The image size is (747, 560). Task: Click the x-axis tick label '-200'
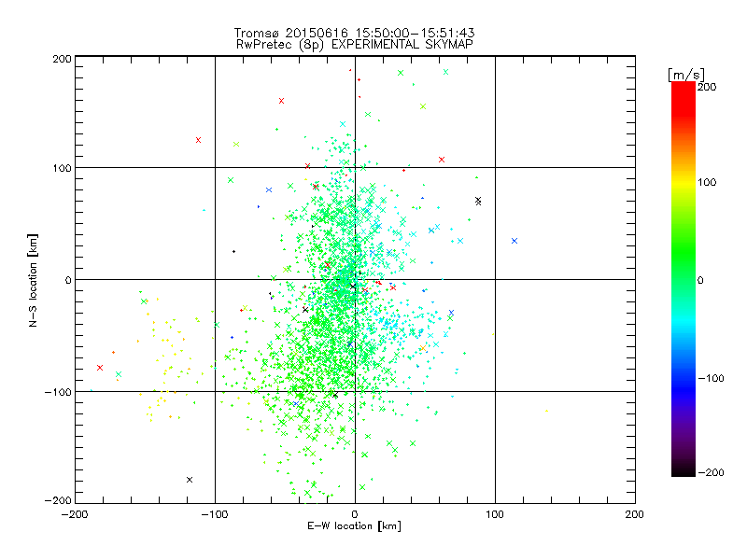(x=75, y=514)
